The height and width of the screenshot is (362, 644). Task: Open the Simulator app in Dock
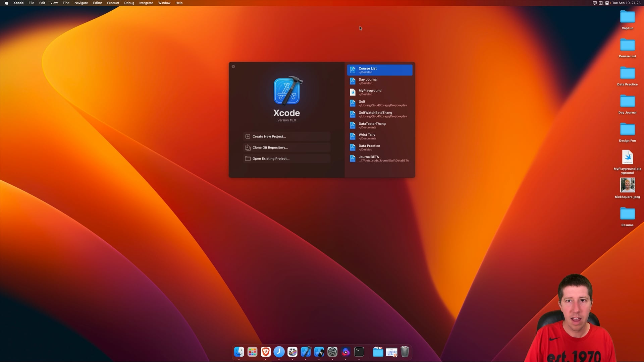pyautogui.click(x=319, y=352)
